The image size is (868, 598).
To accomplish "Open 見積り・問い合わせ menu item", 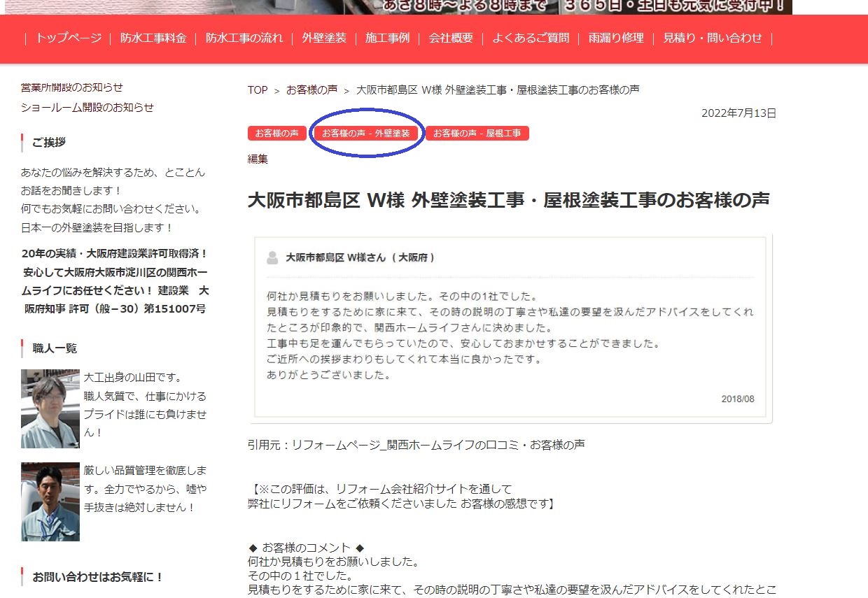I will click(713, 38).
